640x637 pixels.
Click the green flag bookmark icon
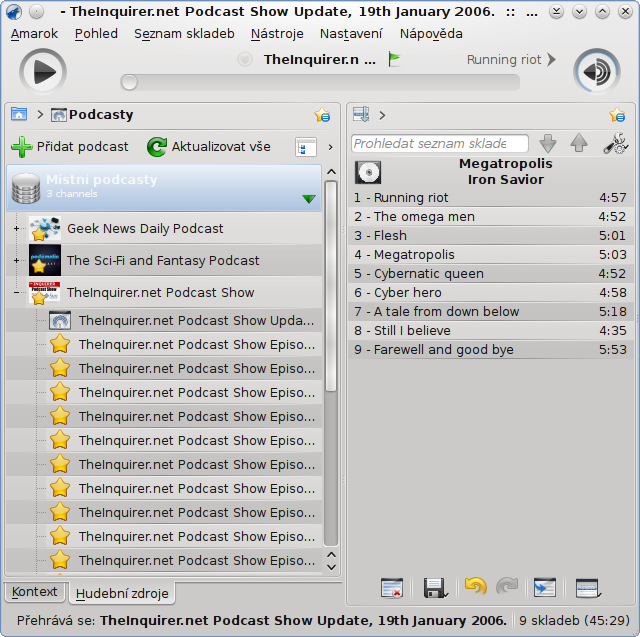point(394,60)
